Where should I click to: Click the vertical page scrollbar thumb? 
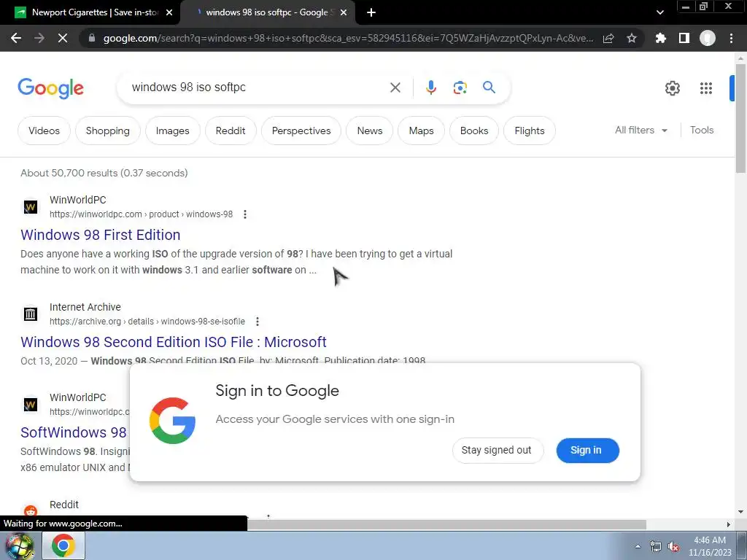point(740,118)
